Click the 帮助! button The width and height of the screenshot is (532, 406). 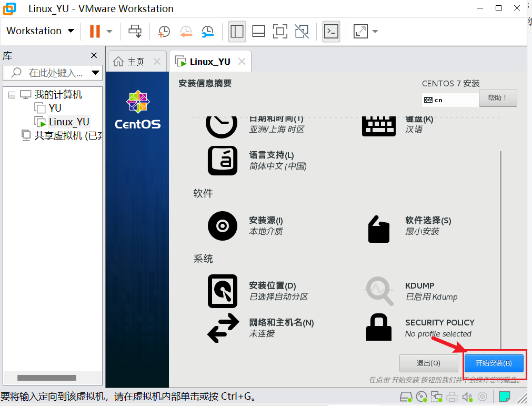(498, 98)
